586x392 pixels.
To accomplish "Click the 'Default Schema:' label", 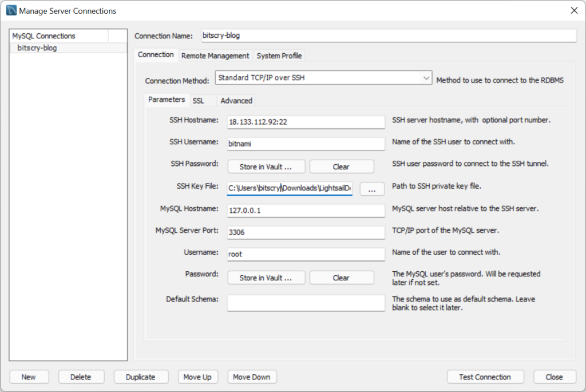I will 192,299.
